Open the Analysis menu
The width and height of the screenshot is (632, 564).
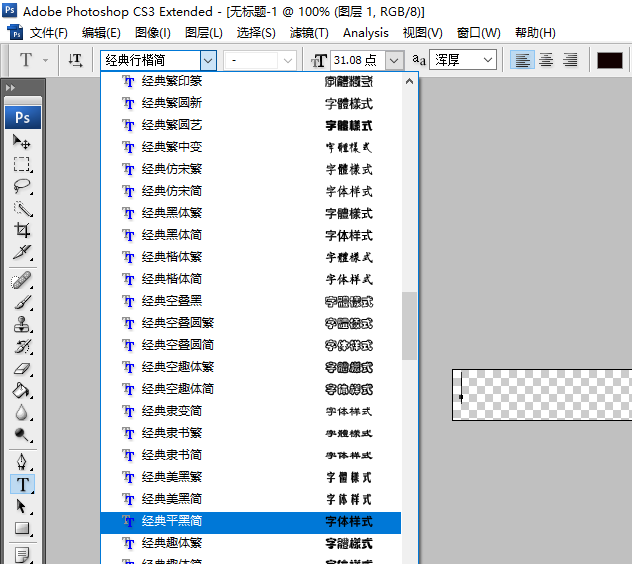point(366,33)
